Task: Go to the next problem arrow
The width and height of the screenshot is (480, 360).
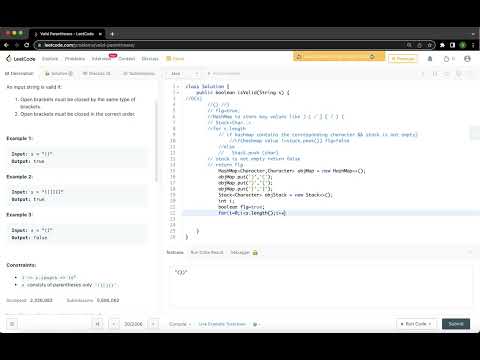Action: pyautogui.click(x=153, y=324)
